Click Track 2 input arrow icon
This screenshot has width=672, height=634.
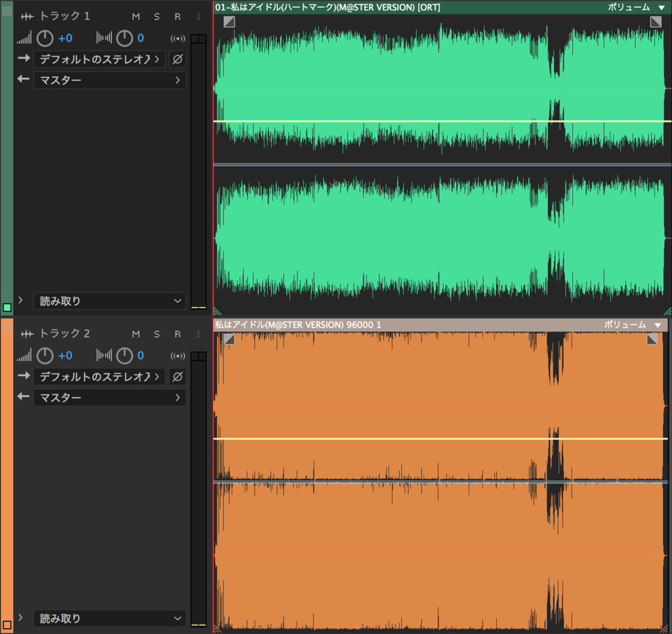pos(24,375)
